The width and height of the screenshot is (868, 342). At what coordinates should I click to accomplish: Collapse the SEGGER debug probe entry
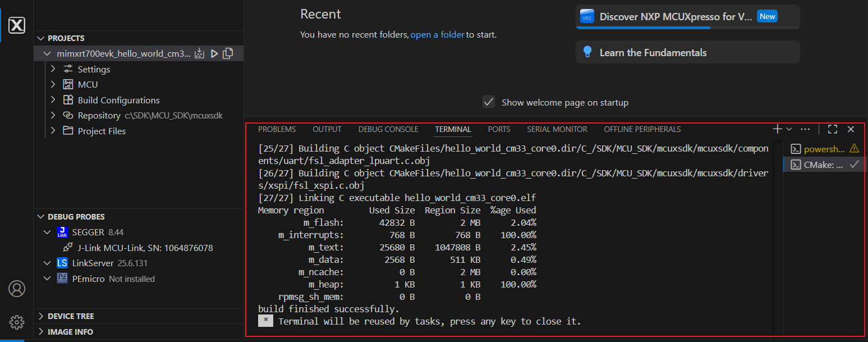47,232
